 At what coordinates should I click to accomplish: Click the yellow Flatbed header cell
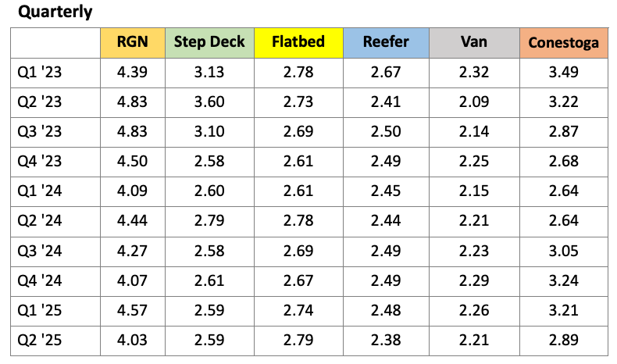(298, 42)
